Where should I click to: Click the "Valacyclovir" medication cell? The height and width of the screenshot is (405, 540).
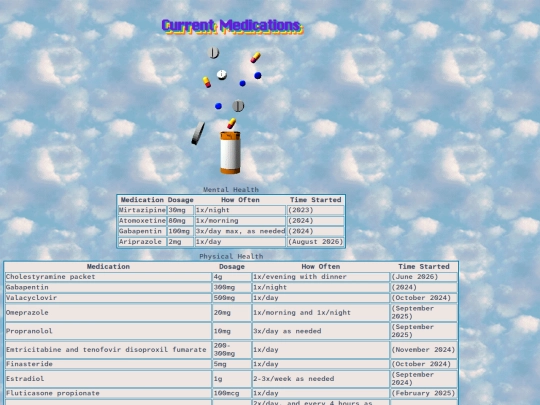108,298
